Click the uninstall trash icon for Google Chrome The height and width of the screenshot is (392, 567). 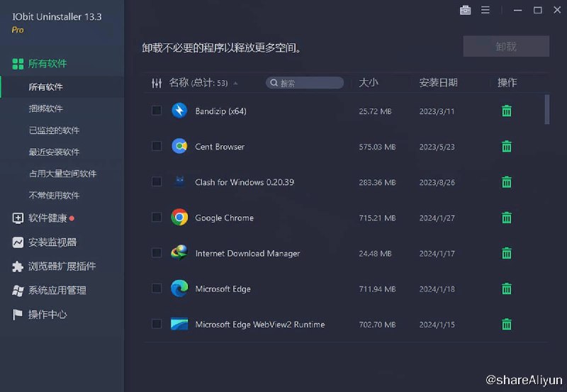tap(507, 218)
